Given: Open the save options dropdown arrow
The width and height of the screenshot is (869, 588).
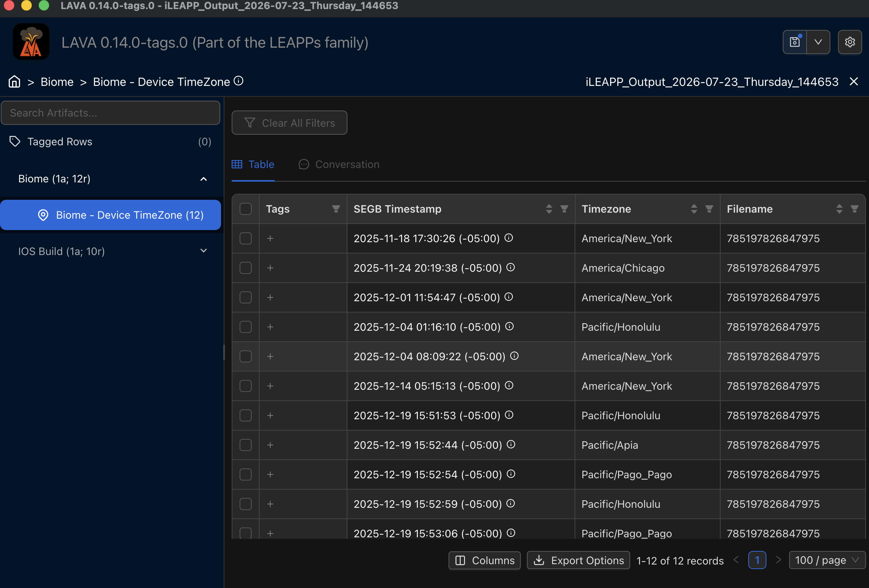Looking at the screenshot, I should [818, 42].
